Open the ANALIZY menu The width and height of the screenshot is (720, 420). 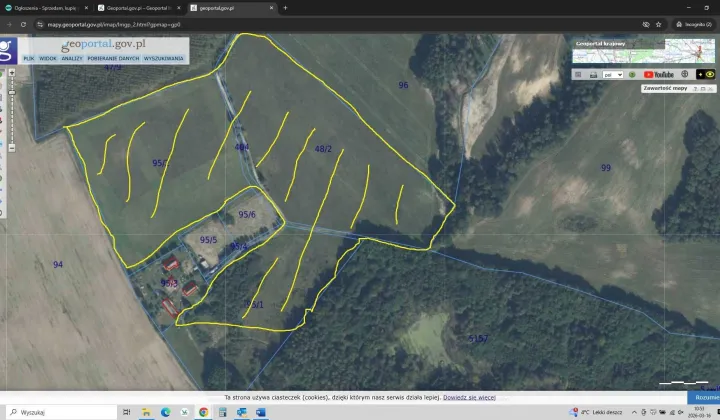pos(72,58)
